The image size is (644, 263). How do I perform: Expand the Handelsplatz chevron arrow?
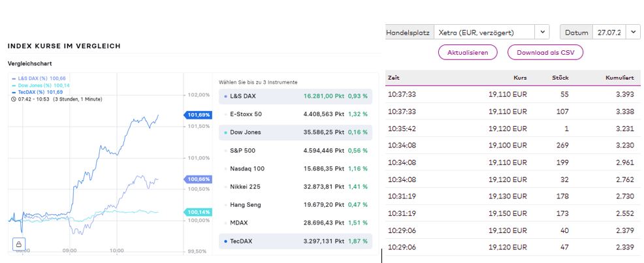(543, 32)
